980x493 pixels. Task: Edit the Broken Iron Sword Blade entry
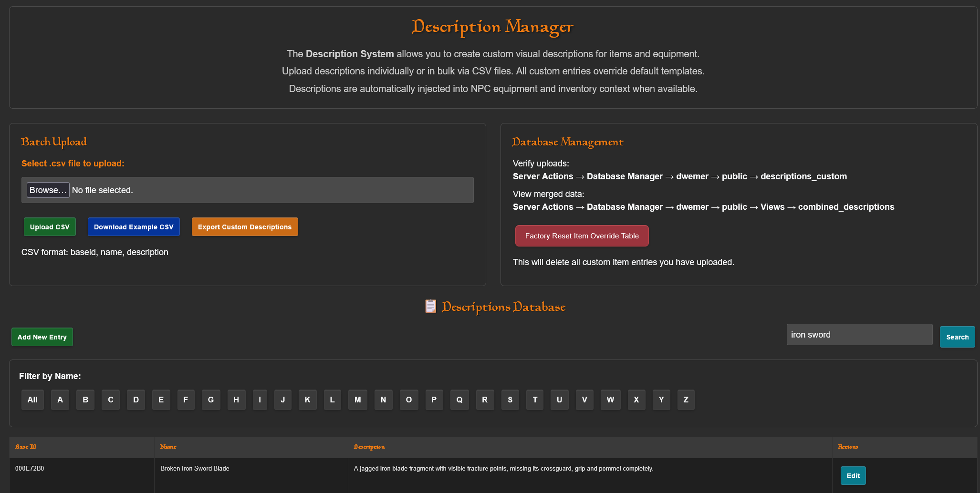(x=853, y=476)
